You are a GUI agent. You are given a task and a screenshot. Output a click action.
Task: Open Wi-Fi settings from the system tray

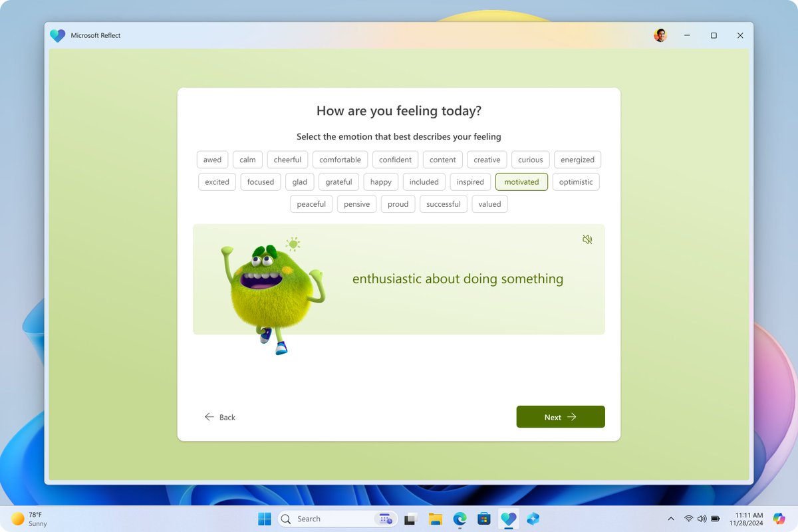tap(689, 518)
